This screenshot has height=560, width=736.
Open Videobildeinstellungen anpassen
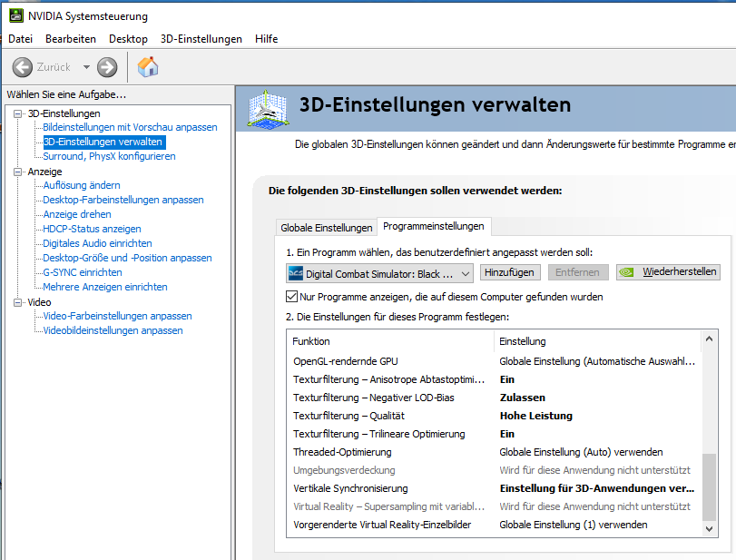[113, 331]
